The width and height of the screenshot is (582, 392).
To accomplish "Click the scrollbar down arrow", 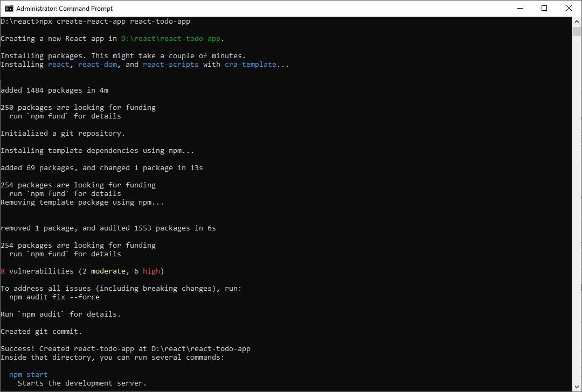I will (577, 387).
